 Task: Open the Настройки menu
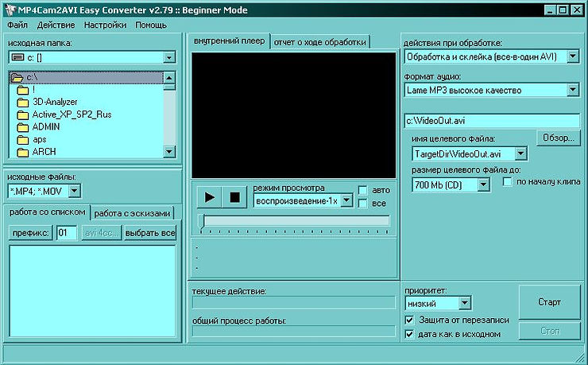pyautogui.click(x=105, y=25)
